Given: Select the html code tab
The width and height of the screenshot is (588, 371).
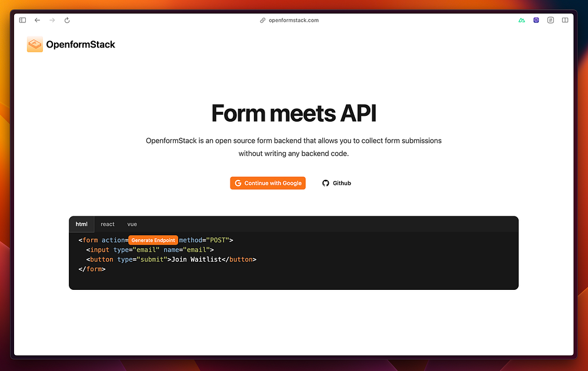Looking at the screenshot, I should click(x=81, y=224).
